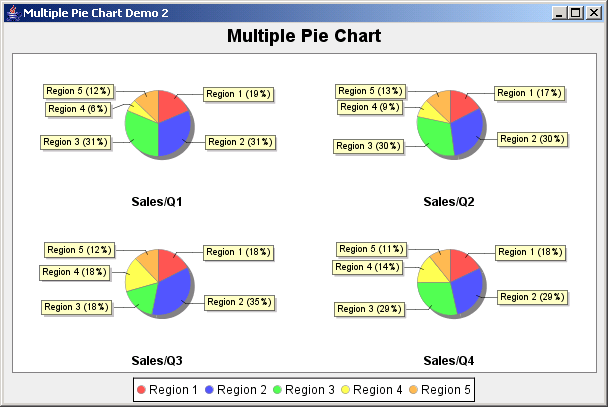Select the Region 5 (13%) label in Sales/Q2
This screenshot has height=407, width=608.
tap(370, 91)
